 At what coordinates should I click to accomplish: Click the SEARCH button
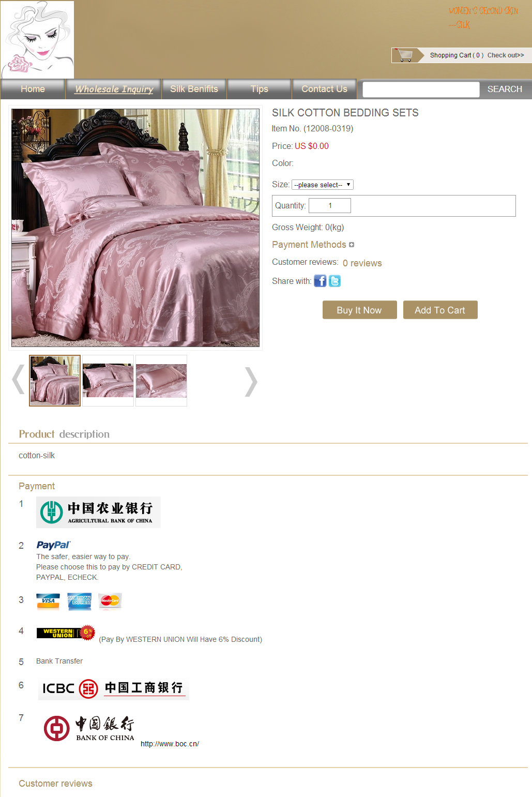coord(505,89)
